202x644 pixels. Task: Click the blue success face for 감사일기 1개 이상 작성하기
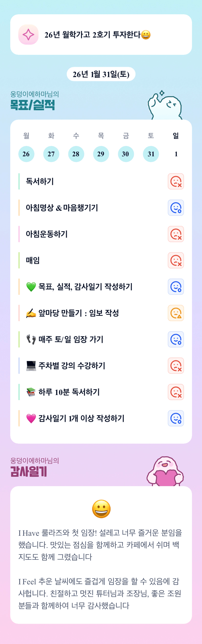click(x=176, y=418)
